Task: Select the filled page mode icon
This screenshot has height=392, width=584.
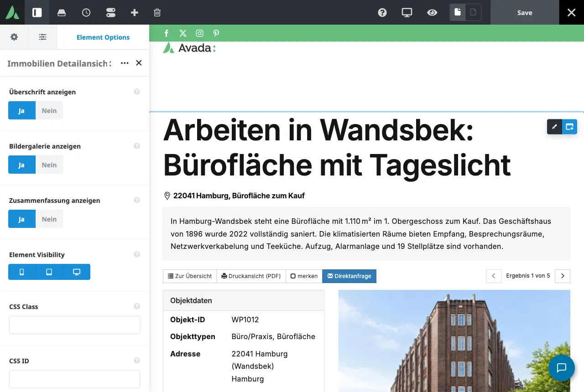Action: (458, 12)
